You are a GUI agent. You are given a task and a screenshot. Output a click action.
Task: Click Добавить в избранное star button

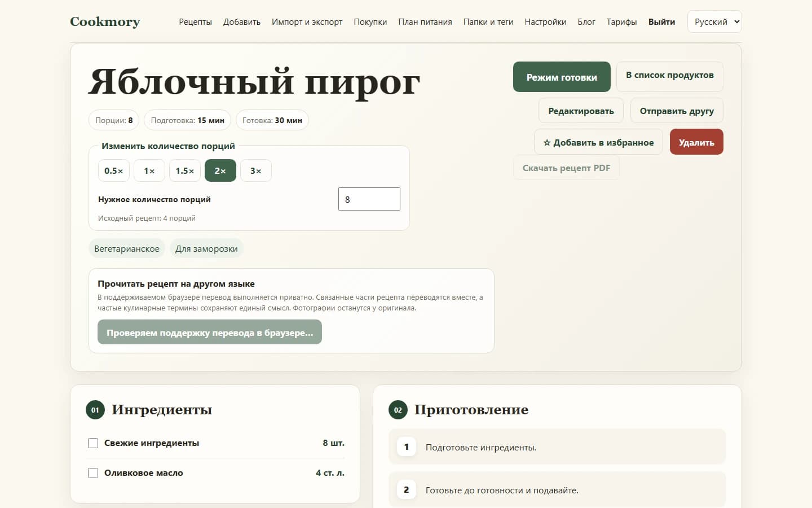pyautogui.click(x=598, y=142)
